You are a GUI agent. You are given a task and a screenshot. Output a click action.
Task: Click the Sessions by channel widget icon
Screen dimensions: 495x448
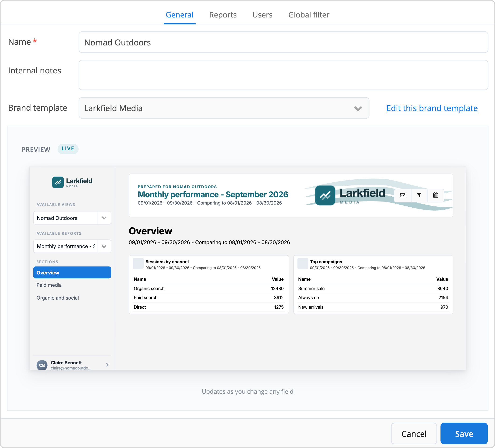(138, 264)
